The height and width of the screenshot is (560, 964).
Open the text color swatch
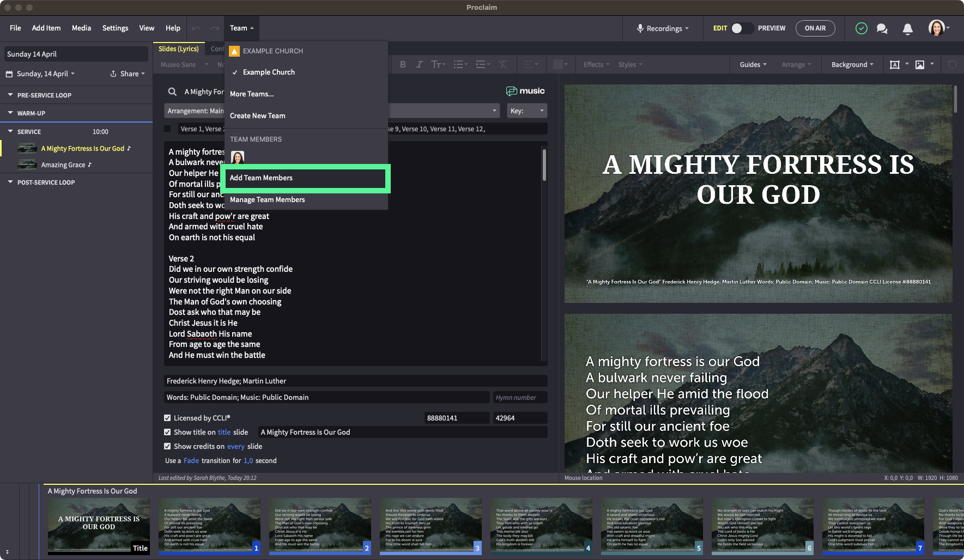pyautogui.click(x=561, y=64)
